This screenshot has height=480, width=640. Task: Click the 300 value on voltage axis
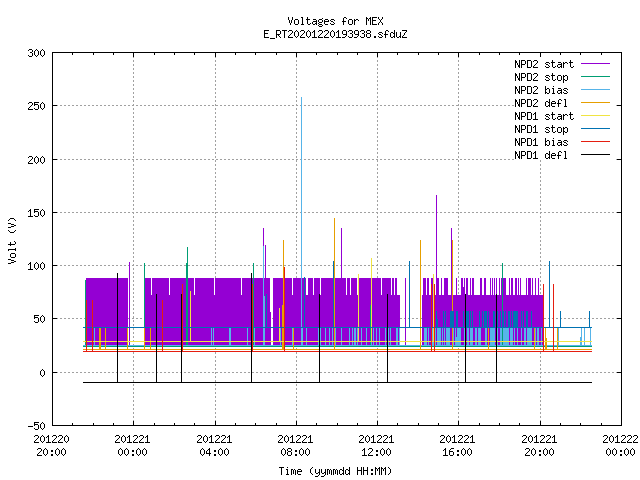pyautogui.click(x=36, y=53)
